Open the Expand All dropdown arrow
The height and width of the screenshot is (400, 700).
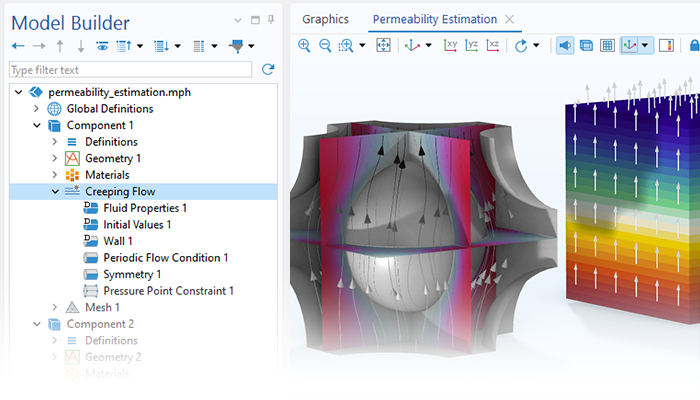[x=178, y=46]
